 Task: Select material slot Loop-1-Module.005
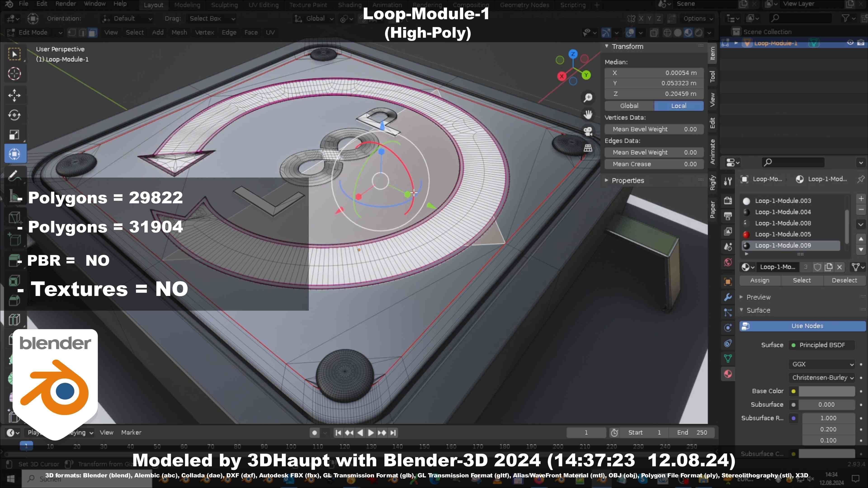790,235
